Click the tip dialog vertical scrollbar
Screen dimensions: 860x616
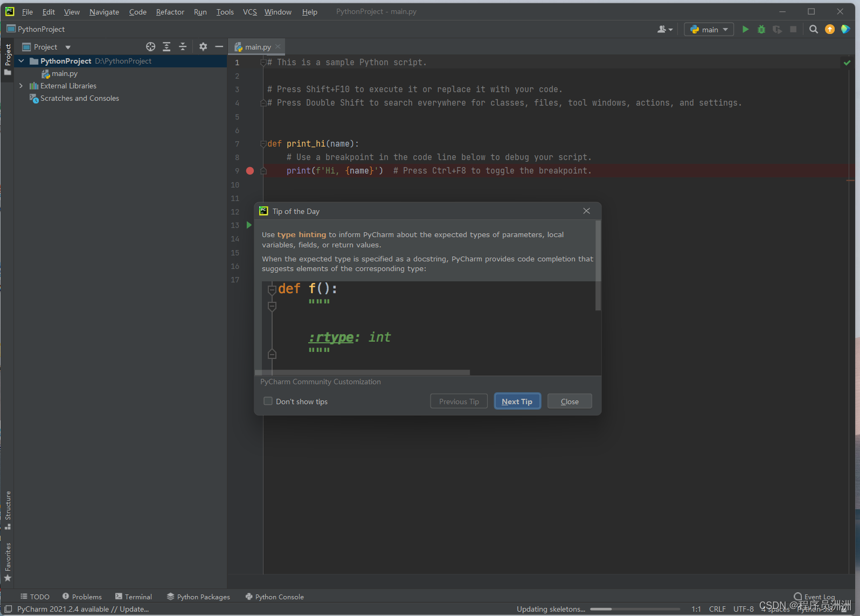pyautogui.click(x=598, y=265)
